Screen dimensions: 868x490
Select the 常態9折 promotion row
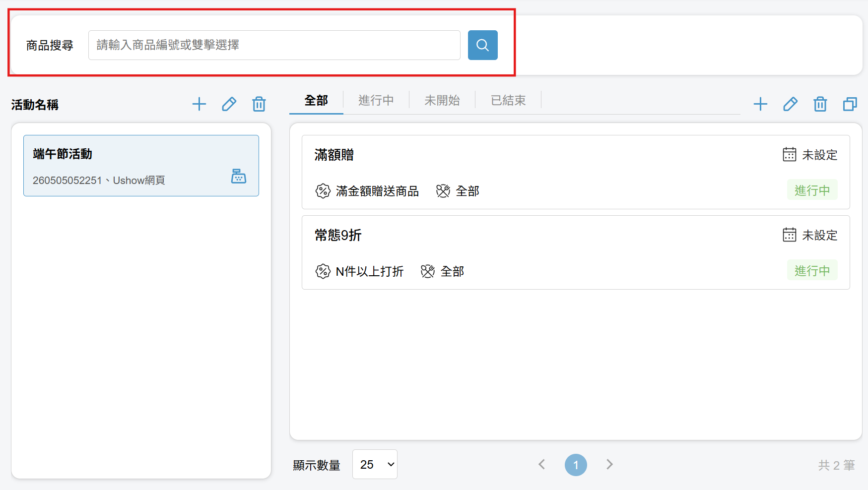[x=576, y=252]
